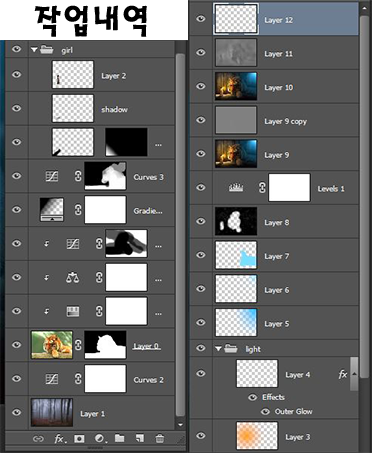Click the color balance scales adjustment icon
This screenshot has height=453, width=372.
[x=73, y=277]
